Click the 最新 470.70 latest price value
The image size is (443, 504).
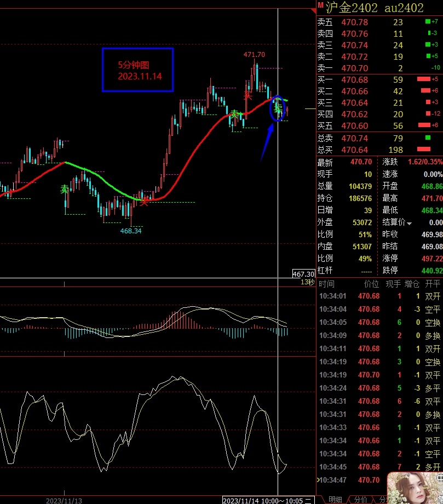pyautogui.click(x=361, y=162)
